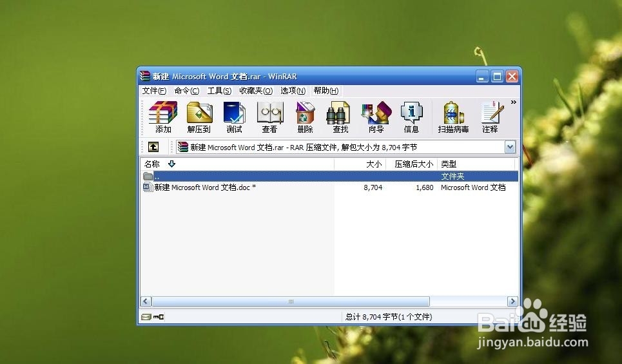Minimize the WinRAR window
Image resolution: width=622 pixels, height=364 pixels.
(482, 76)
